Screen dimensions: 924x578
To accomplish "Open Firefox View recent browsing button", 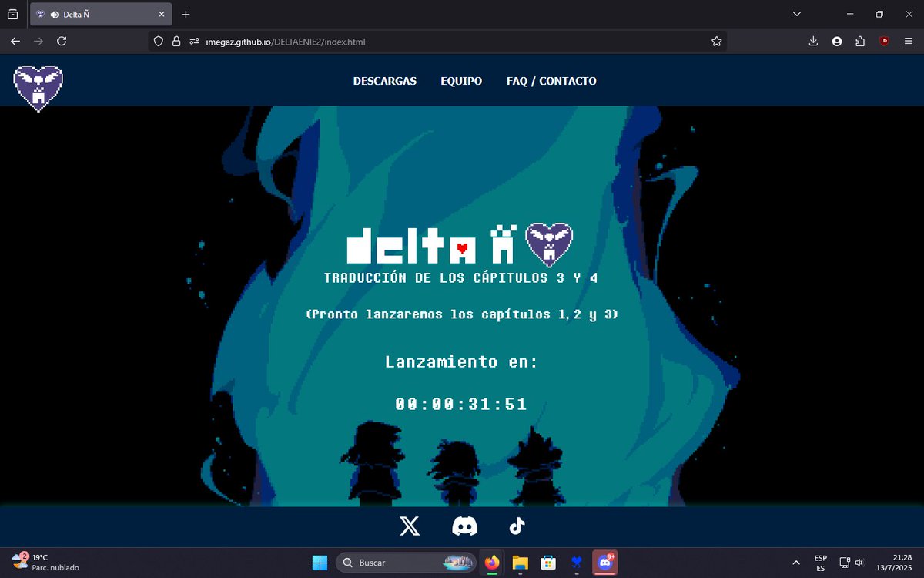I will (13, 15).
